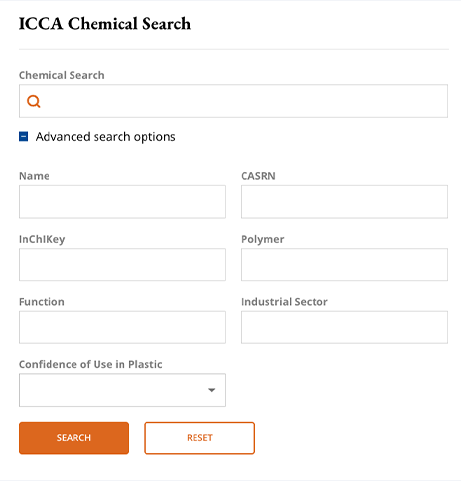Click the Chemical Search input box

233,101
